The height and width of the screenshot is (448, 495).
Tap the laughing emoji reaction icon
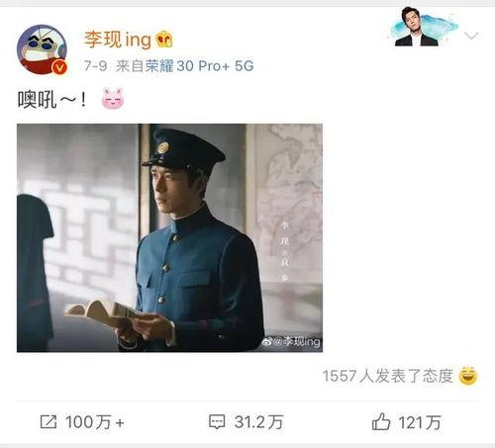(468, 376)
